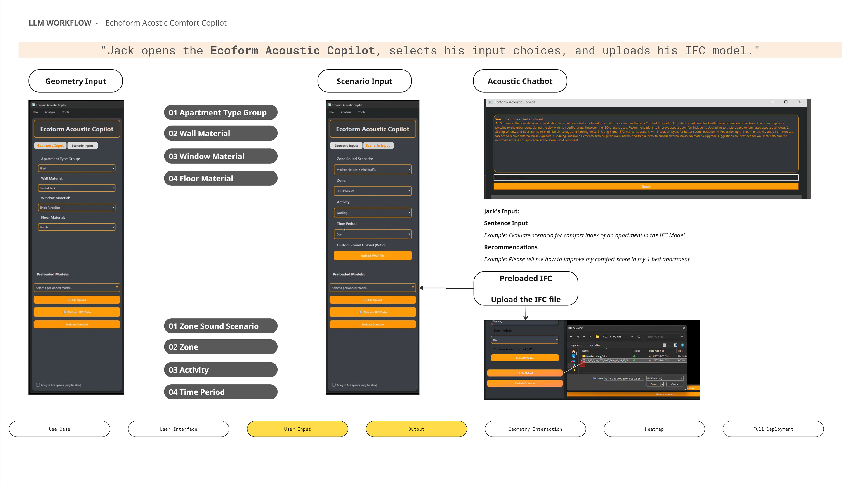This screenshot has height=488, width=868.
Task: Expand the Organize menu in Open IFC dialog
Action: (x=577, y=345)
